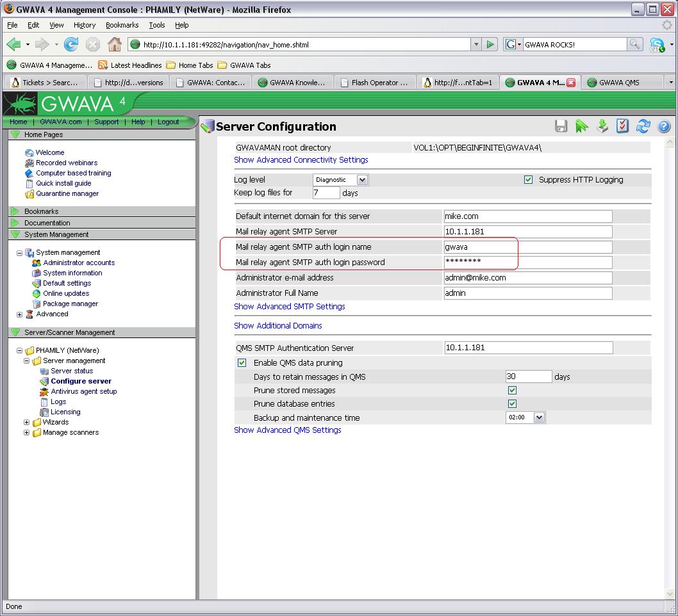
Task: Open the Log level Diagnostic dropdown
Action: pyautogui.click(x=340, y=180)
